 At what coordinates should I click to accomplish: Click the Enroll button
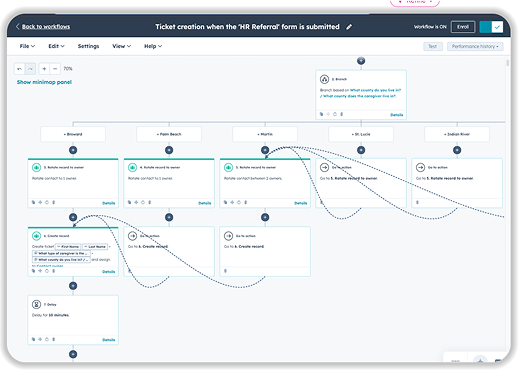coord(463,27)
